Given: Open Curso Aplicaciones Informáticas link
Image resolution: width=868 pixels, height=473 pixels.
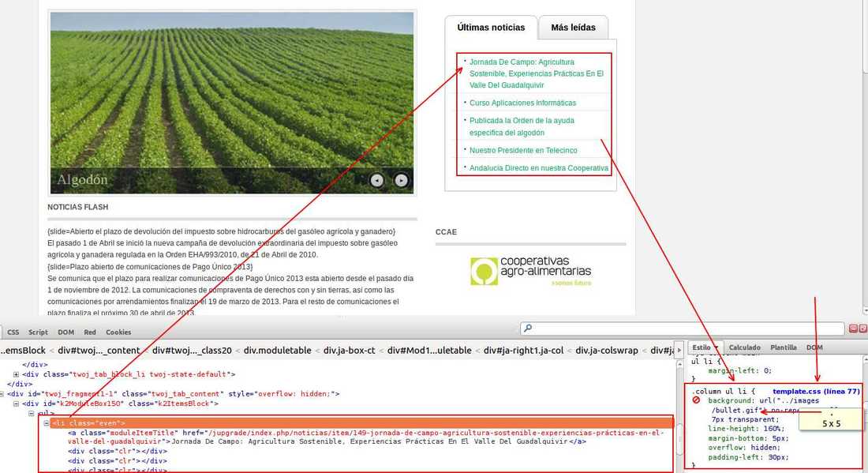Looking at the screenshot, I should 522,103.
